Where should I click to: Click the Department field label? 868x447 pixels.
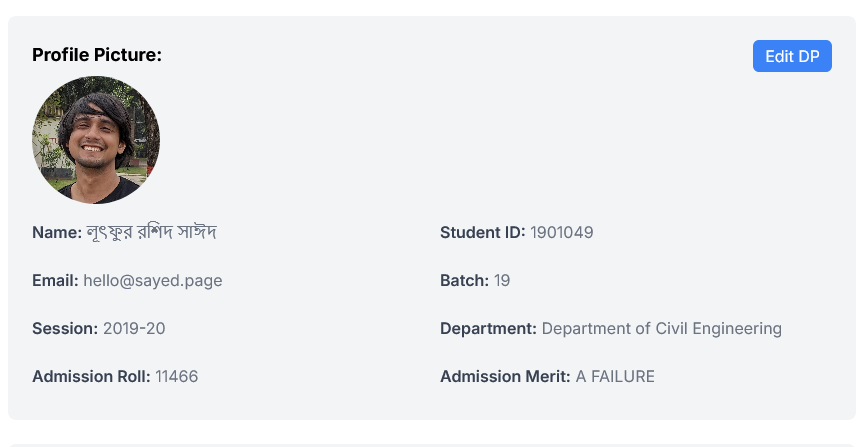pyautogui.click(x=488, y=329)
